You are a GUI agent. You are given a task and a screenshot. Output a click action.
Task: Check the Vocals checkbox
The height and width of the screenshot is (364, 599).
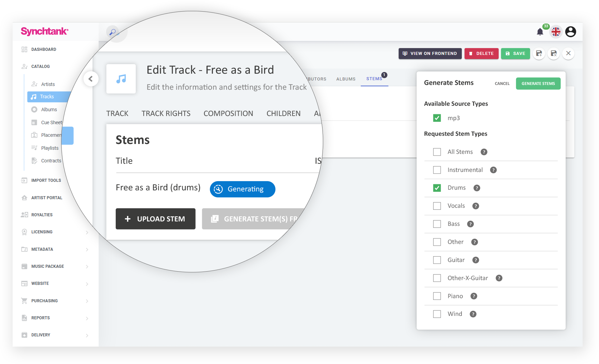point(437,206)
